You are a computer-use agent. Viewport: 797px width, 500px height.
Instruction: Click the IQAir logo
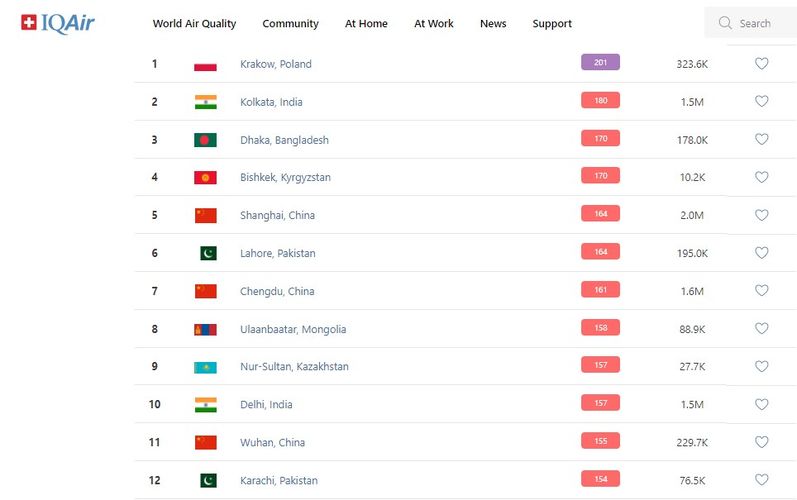(x=58, y=23)
